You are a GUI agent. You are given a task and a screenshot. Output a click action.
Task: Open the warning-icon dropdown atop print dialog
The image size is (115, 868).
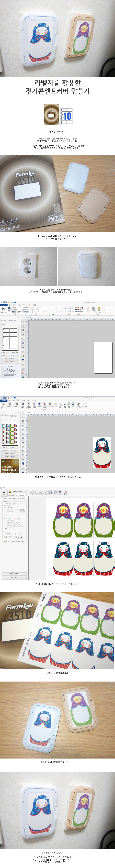[x=17, y=492]
